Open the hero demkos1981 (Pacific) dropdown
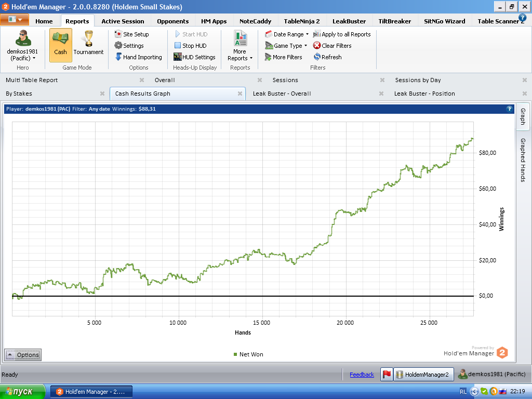This screenshot has height=399, width=532. [x=22, y=46]
